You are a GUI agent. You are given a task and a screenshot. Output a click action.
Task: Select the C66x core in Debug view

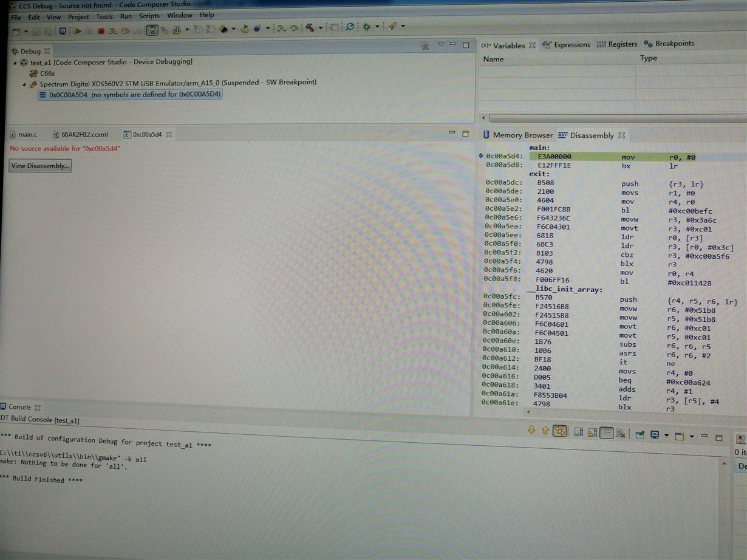pos(43,73)
